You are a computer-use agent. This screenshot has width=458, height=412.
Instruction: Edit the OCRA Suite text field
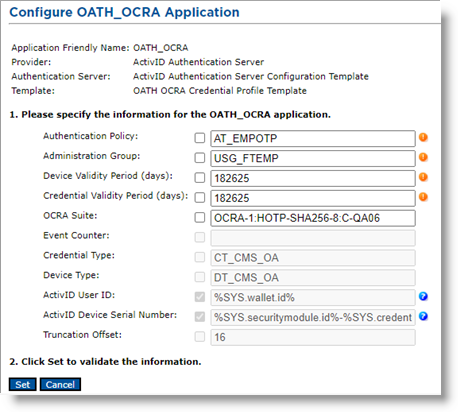coord(313,218)
